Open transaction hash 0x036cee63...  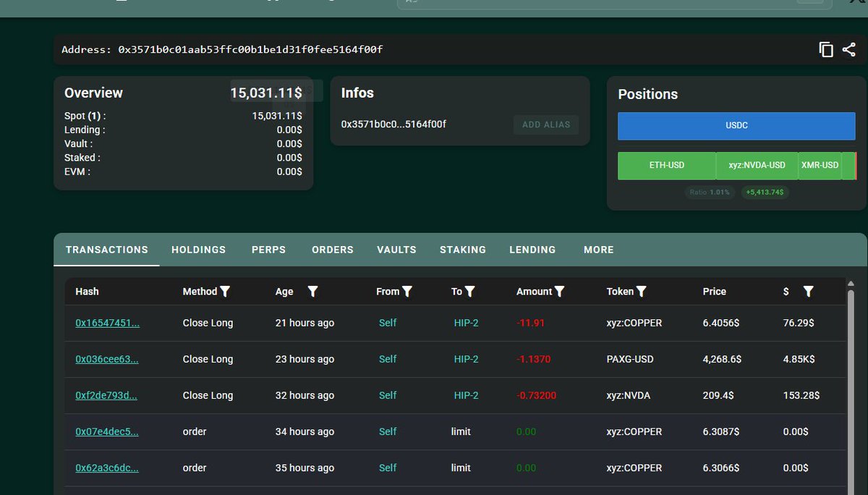coord(107,359)
